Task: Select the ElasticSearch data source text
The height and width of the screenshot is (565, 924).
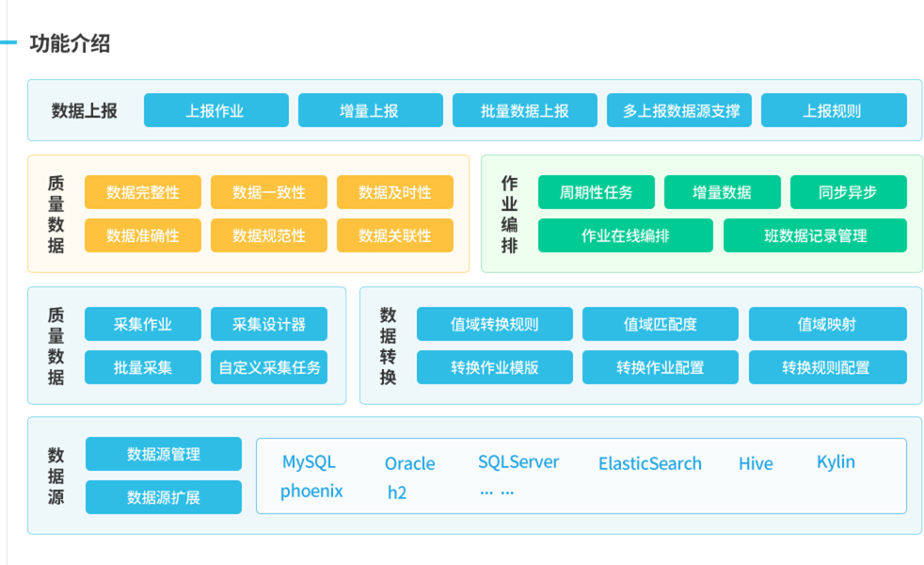Action: click(649, 463)
